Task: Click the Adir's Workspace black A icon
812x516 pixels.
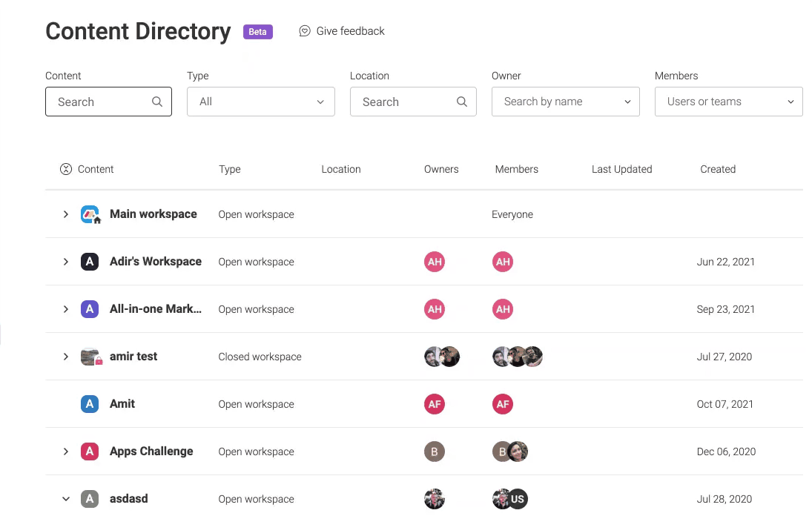Action: 90,262
